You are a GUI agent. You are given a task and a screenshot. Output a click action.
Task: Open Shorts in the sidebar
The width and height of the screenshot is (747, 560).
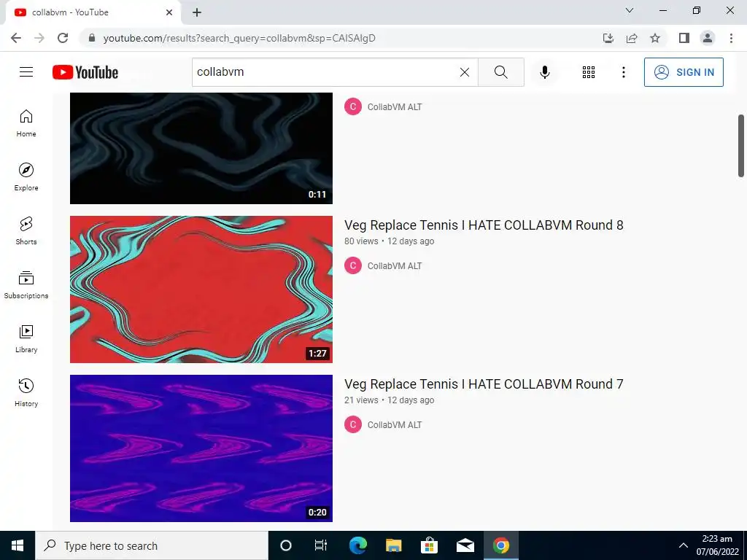26,231
